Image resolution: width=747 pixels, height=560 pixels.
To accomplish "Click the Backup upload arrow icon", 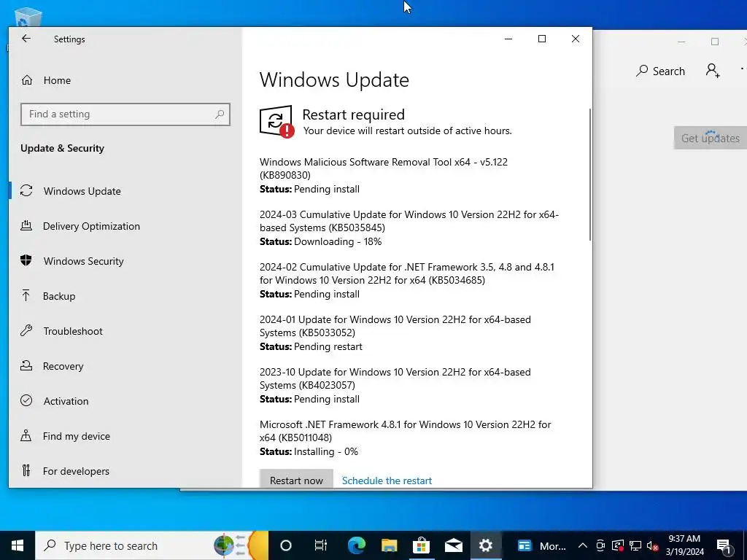I will [26, 296].
